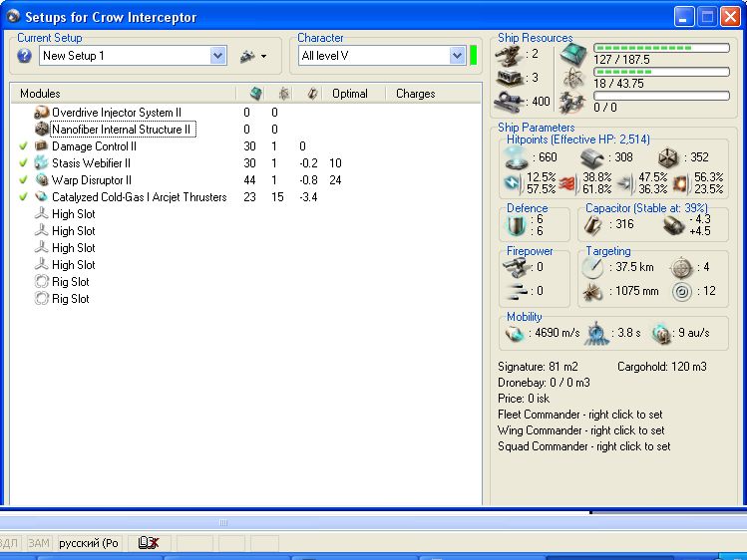Screen dimensions: 747x560
Task: Sort by the Optimal column header
Action: pyautogui.click(x=350, y=94)
